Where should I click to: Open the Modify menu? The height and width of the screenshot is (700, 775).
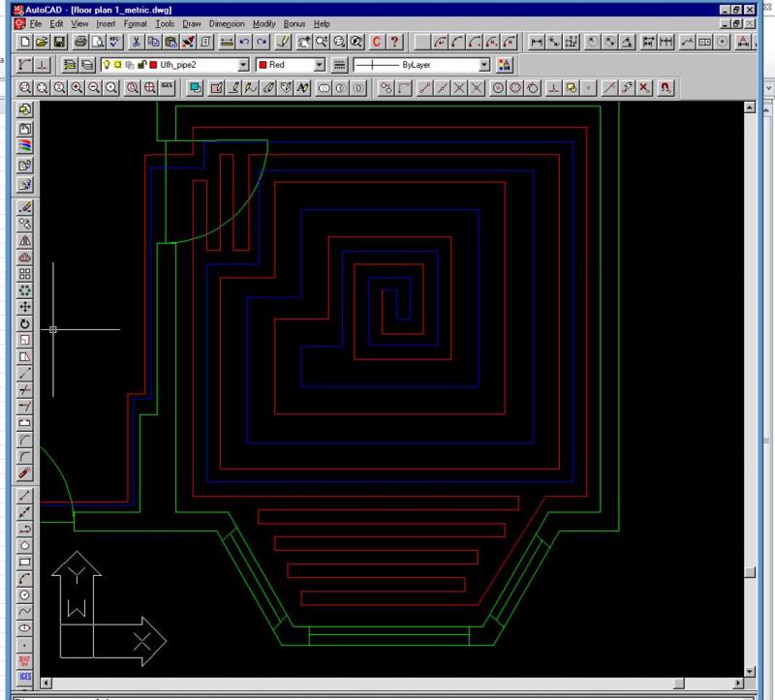263,22
